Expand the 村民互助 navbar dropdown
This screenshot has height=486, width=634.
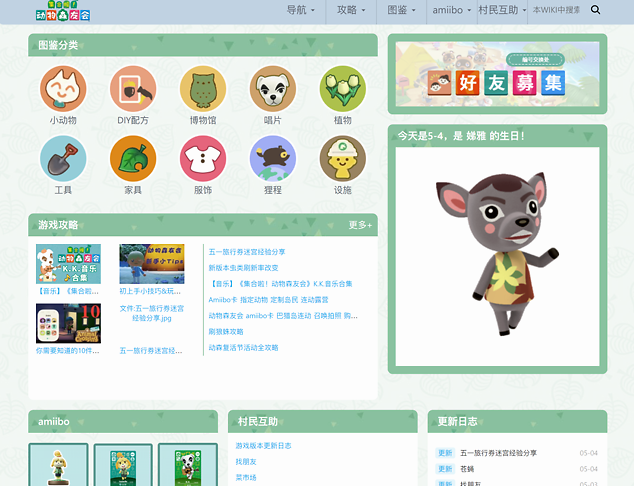(502, 10)
